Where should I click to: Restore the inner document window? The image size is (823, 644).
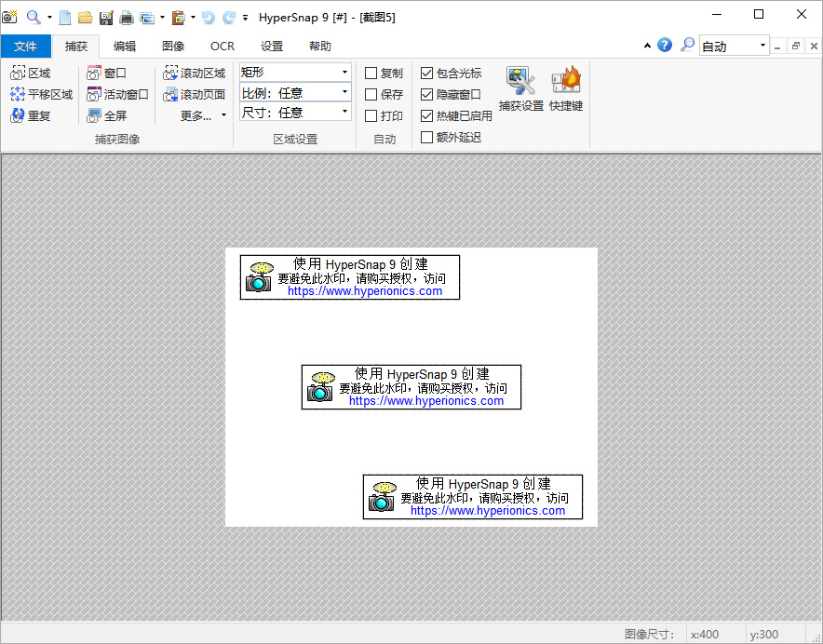coord(796,47)
